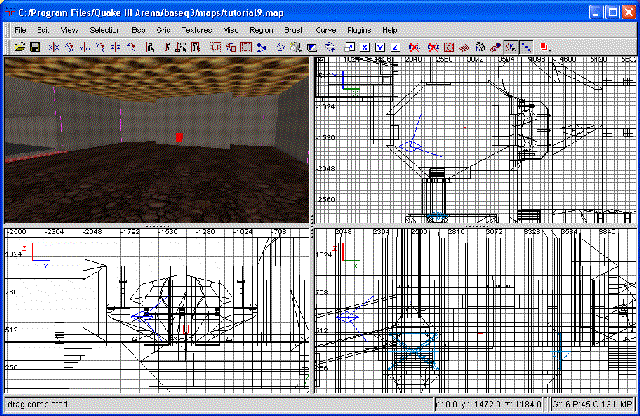
Task: Toggle the pressed-in weld patch points button
Action: pyautogui.click(x=510, y=47)
